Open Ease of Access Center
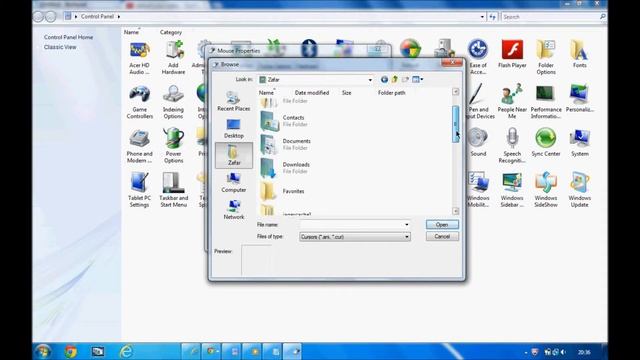 478,58
